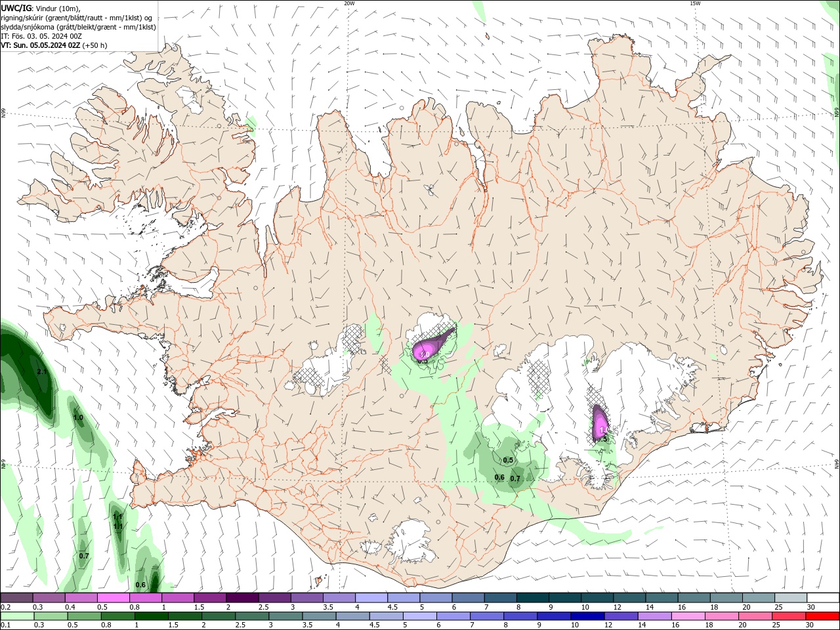The height and width of the screenshot is (630, 840).
Task: Click the '2.1' rainfall value on the map
Action: click(x=42, y=372)
